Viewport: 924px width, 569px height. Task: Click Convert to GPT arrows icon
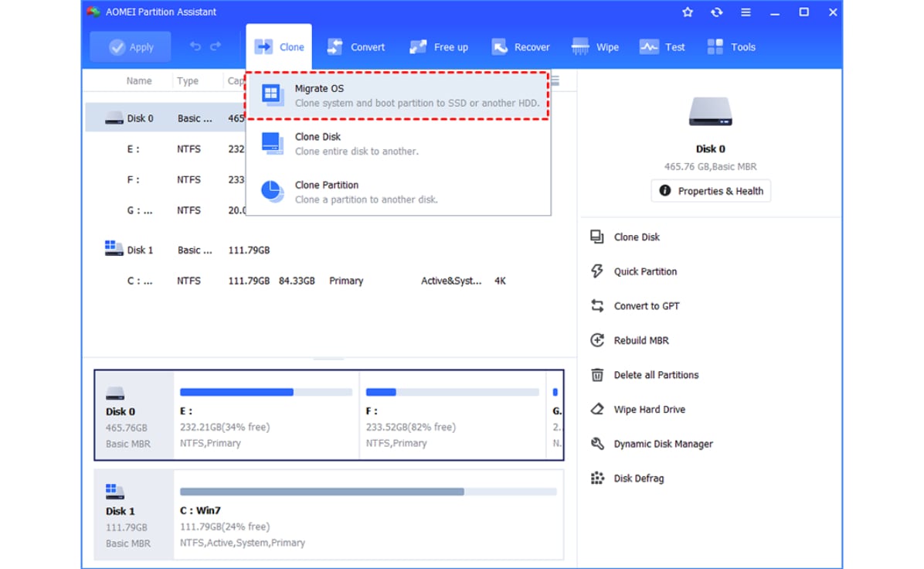[x=597, y=305]
